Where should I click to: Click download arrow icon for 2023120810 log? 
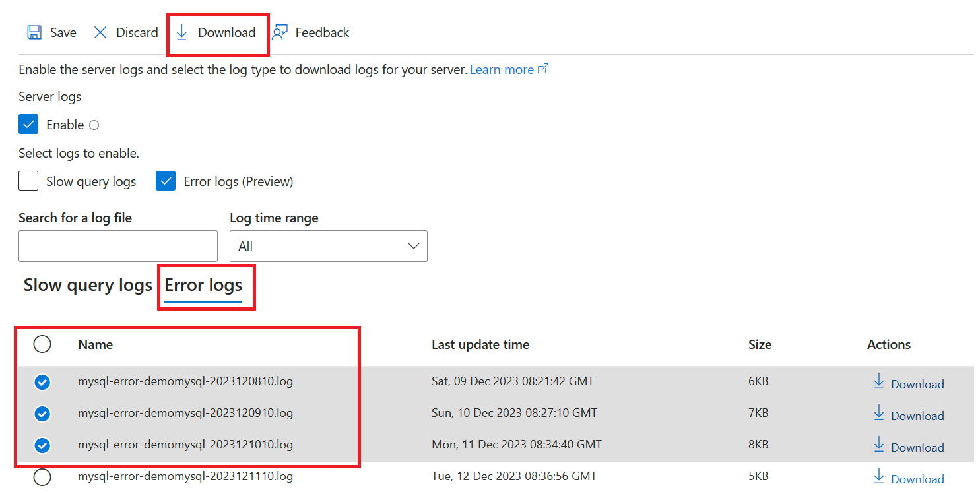[878, 382]
